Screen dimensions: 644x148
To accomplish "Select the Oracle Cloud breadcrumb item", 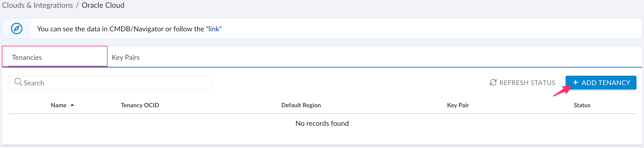I will point(103,5).
